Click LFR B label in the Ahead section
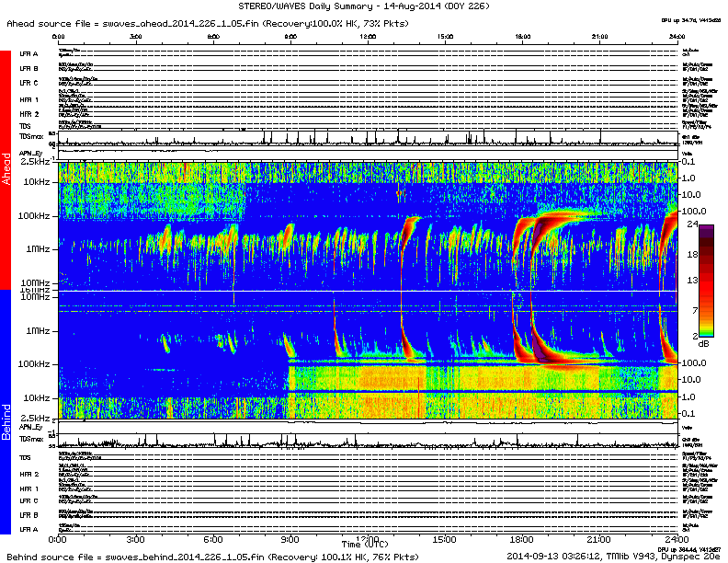The width and height of the screenshot is (728, 563). (x=28, y=68)
